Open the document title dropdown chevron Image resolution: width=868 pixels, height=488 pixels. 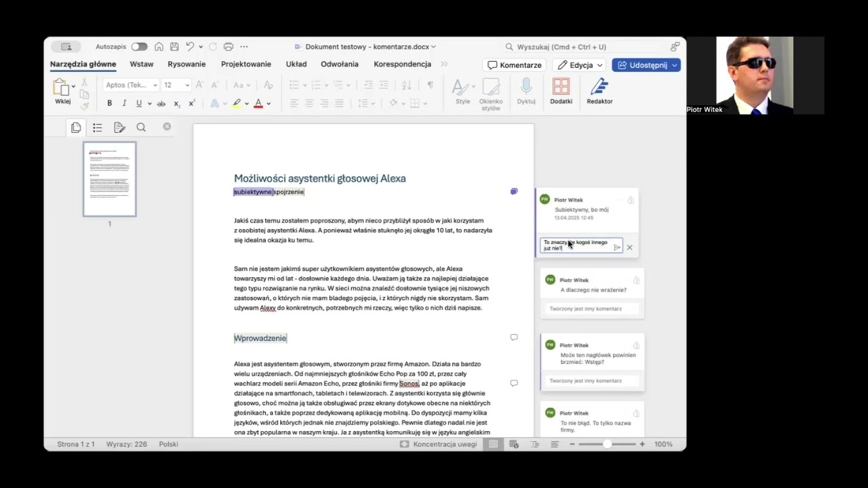pyautogui.click(x=433, y=47)
